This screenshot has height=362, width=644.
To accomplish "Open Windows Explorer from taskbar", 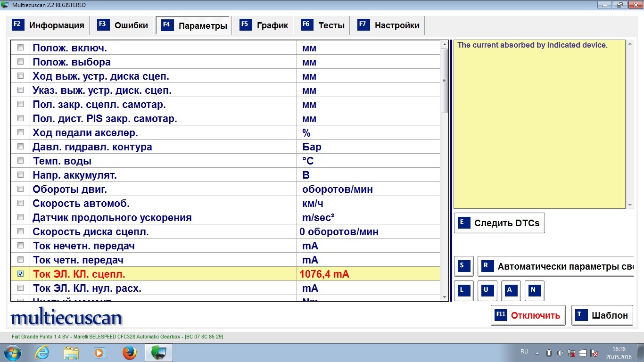I will click(71, 353).
